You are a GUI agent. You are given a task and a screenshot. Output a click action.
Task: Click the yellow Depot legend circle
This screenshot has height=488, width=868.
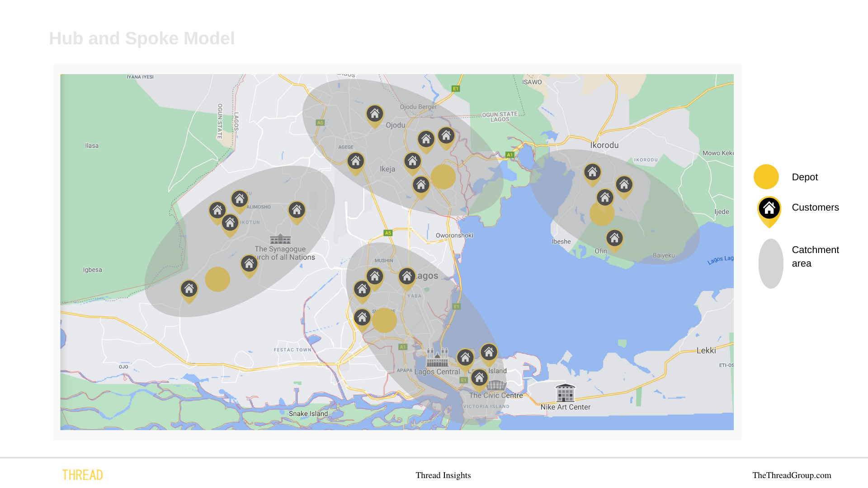pyautogui.click(x=766, y=177)
